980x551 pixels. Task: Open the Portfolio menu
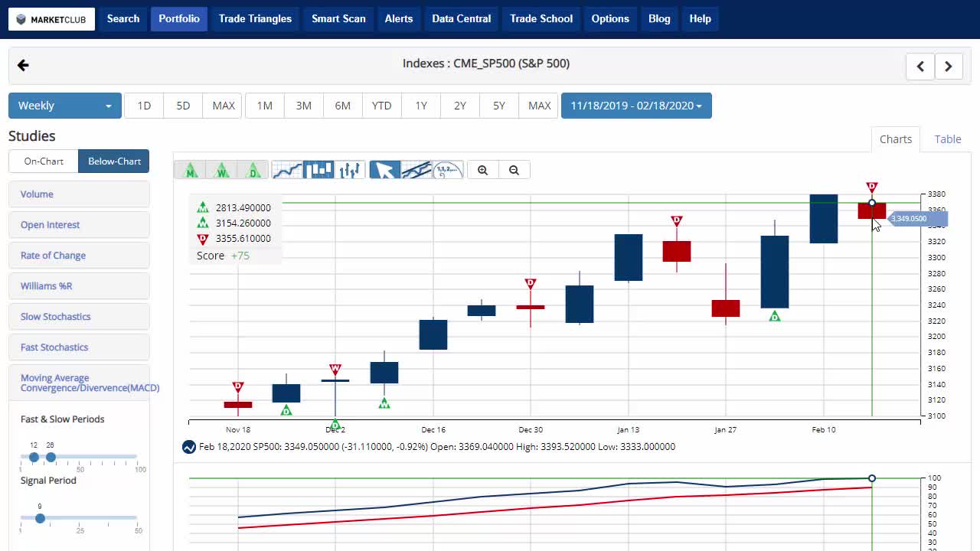(179, 18)
